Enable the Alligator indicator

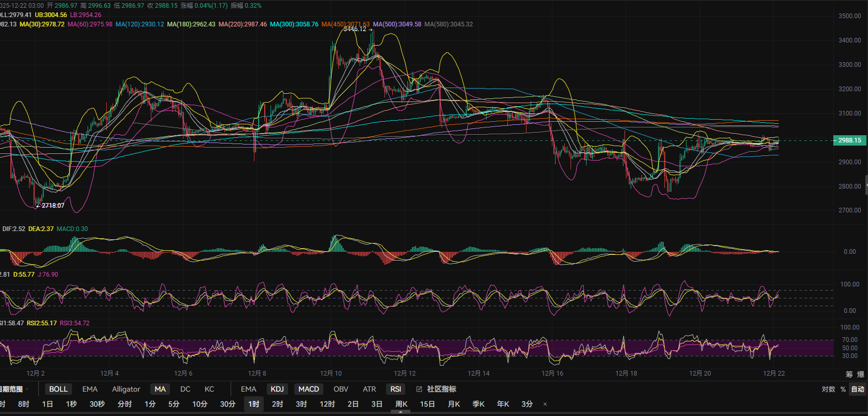pyautogui.click(x=126, y=389)
